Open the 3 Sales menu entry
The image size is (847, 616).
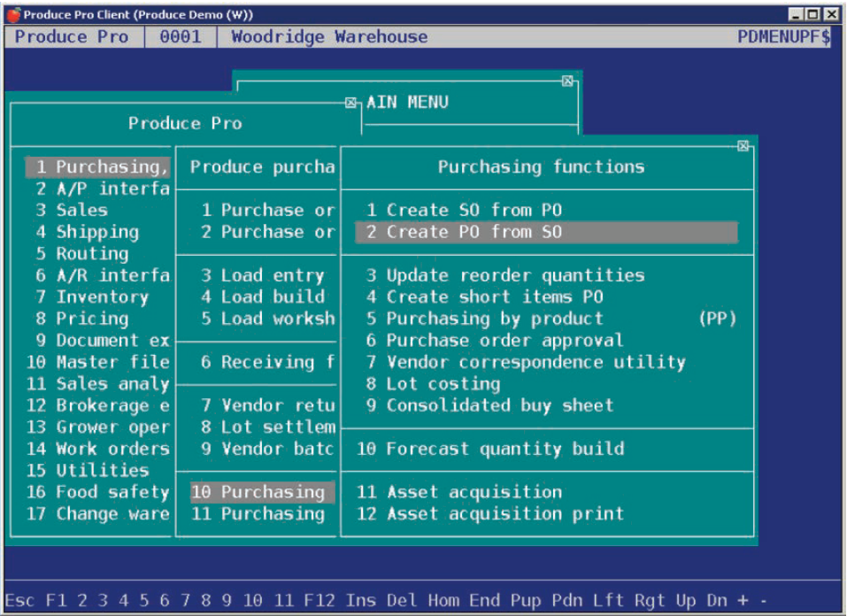72,210
